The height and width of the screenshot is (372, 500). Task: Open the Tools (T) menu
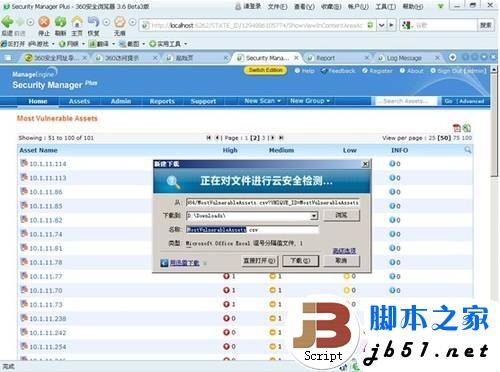click(386, 6)
